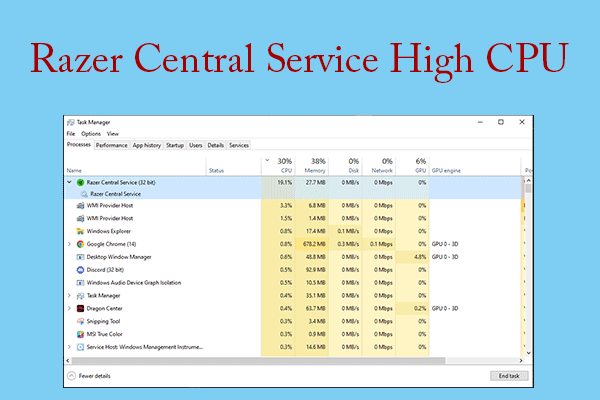Select the MSI True Color icon
The width and height of the screenshot is (600, 400).
point(80,334)
